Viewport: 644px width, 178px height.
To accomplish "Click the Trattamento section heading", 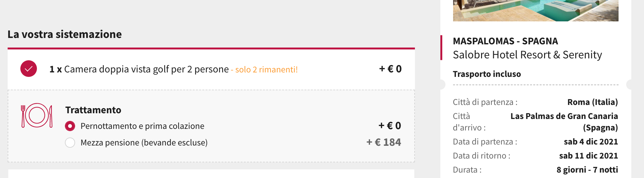I will click(x=93, y=110).
